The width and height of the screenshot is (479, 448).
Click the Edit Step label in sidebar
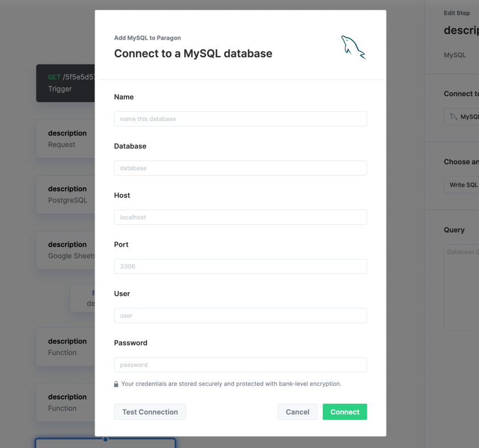click(457, 13)
